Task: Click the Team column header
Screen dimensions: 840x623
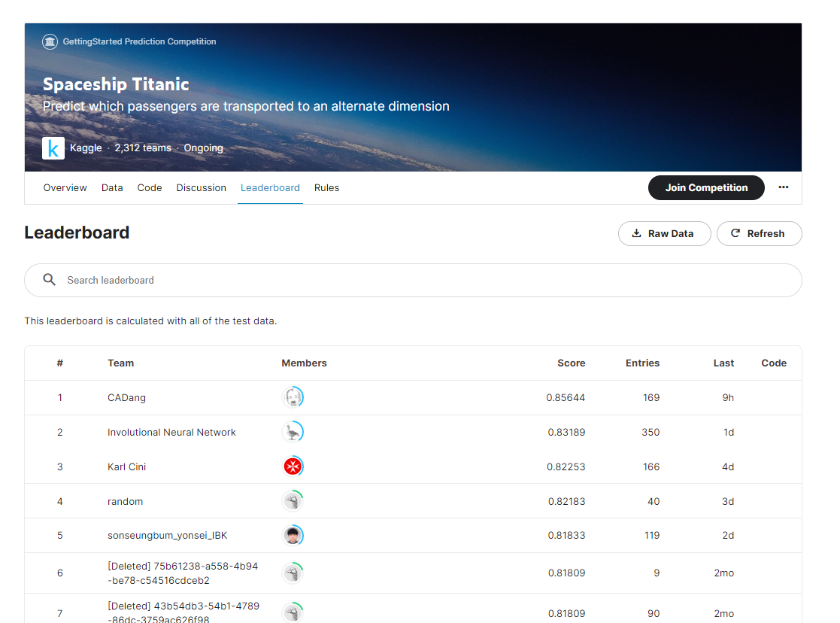Action: tap(120, 363)
